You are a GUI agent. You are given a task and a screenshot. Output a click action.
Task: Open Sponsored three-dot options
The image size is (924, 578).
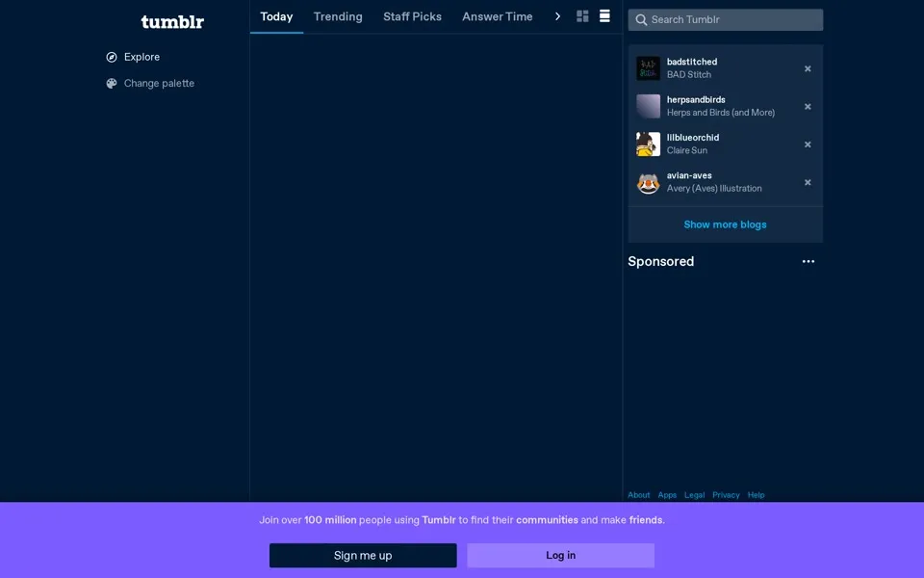click(x=808, y=261)
